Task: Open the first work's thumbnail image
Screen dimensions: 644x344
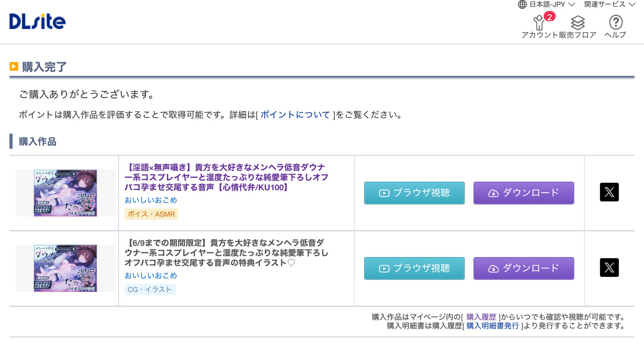Action: pos(65,193)
